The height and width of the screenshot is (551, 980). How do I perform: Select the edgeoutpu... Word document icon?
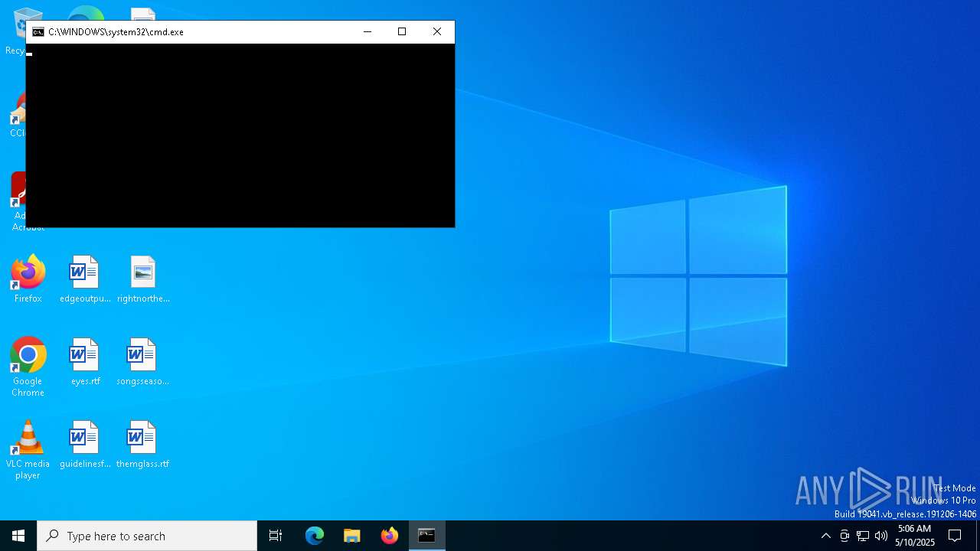coord(85,279)
